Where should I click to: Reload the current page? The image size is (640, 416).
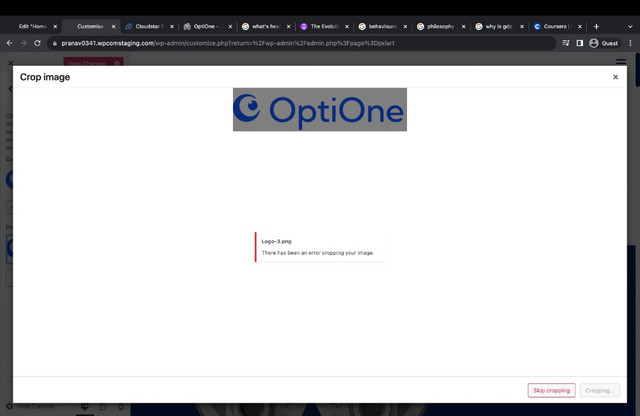pyautogui.click(x=37, y=43)
